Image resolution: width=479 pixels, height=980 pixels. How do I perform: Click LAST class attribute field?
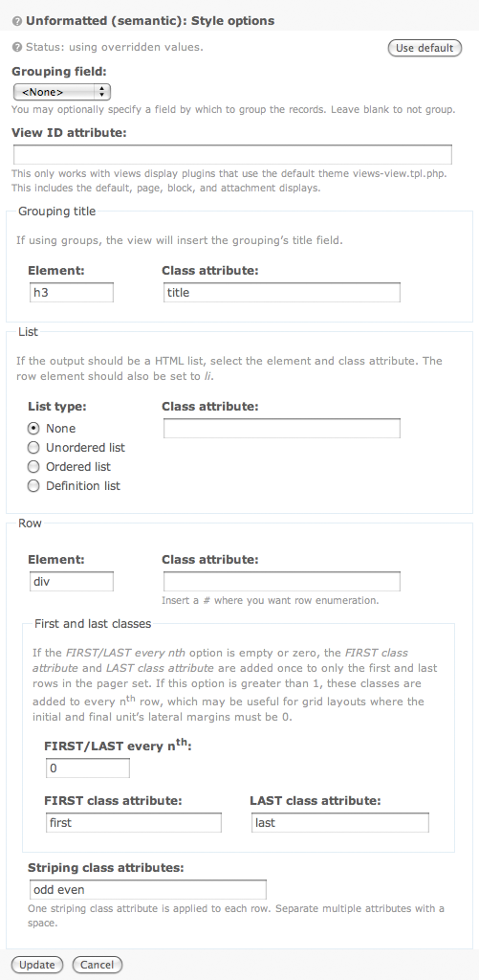(x=340, y=822)
